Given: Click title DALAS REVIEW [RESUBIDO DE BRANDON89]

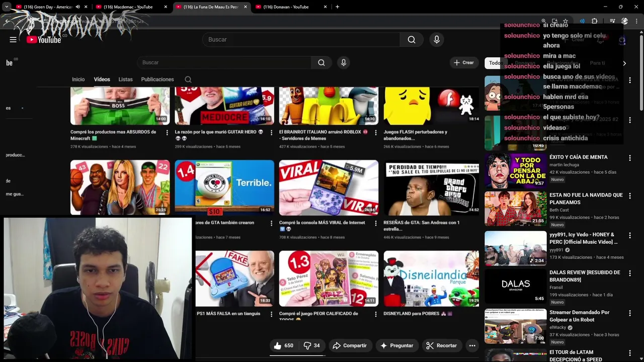Looking at the screenshot, I should [585, 276].
